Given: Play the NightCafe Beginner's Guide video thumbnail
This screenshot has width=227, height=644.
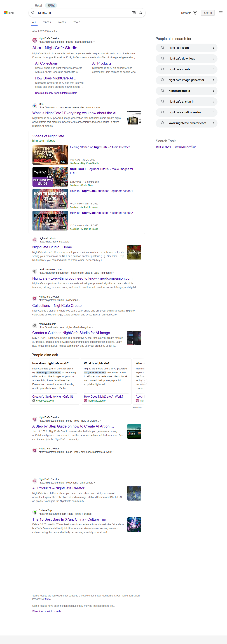Looking at the screenshot, I should (x=50, y=177).
